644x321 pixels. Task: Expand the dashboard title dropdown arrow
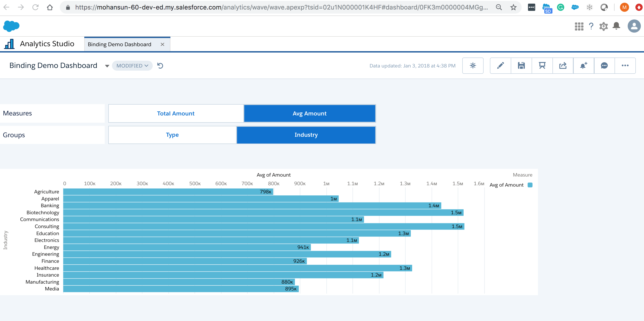click(x=107, y=66)
